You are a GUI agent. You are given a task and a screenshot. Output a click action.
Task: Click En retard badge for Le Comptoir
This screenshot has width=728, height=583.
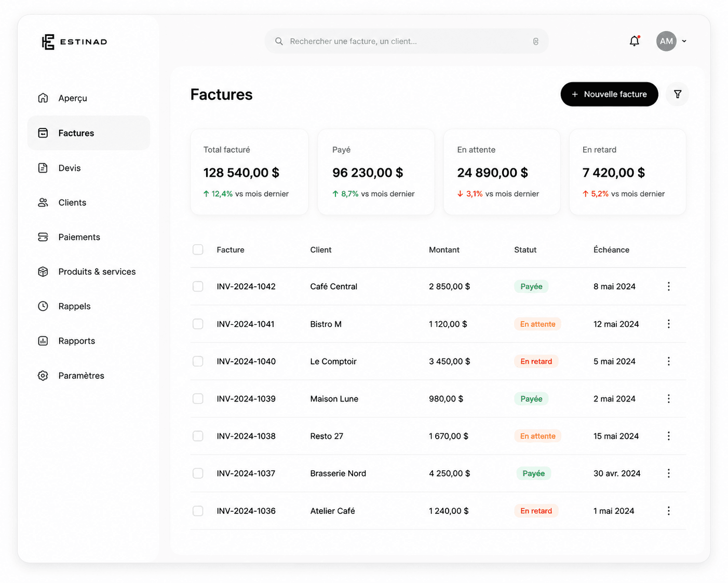536,361
